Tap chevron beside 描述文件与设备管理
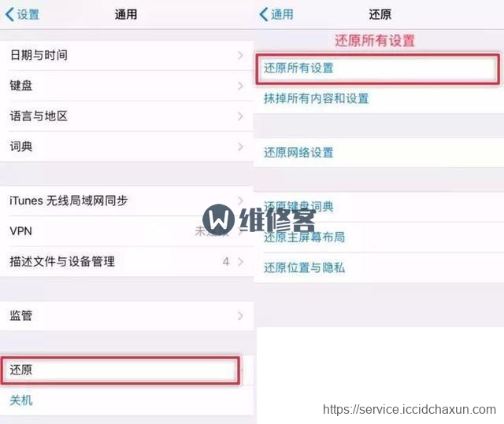This screenshot has height=424, width=504. [240, 262]
